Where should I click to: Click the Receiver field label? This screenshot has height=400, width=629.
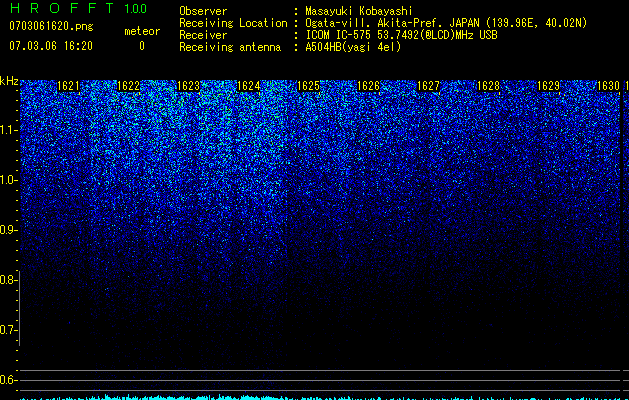point(203,35)
